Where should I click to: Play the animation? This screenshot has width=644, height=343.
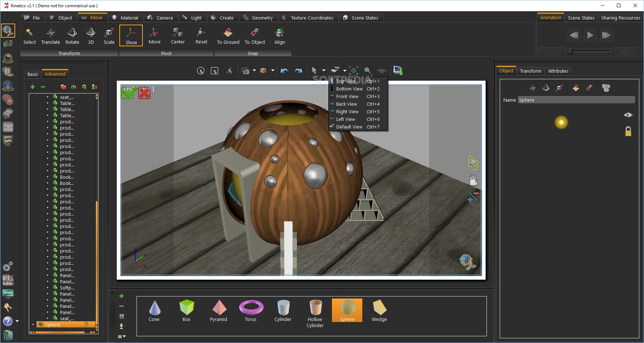point(590,35)
